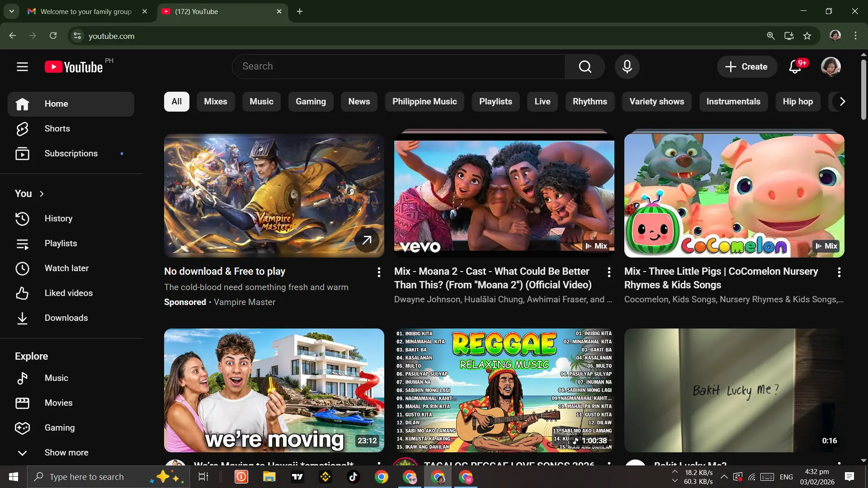Open more options for Moana 2 mix
The width and height of the screenshot is (868, 488).
[609, 272]
